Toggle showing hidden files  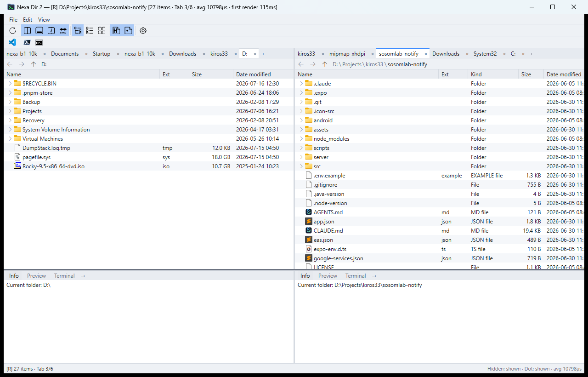point(116,31)
